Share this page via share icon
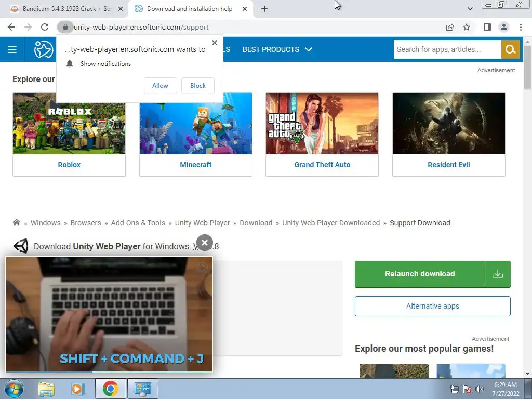 (x=450, y=27)
